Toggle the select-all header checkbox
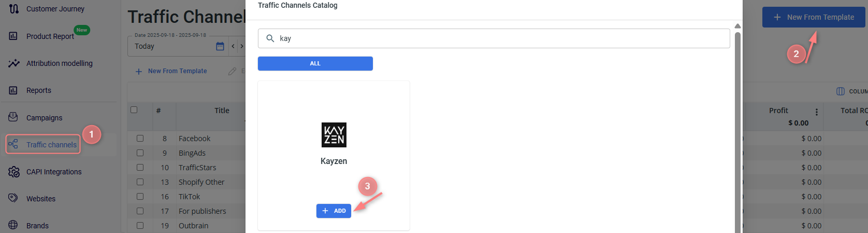 (x=134, y=110)
